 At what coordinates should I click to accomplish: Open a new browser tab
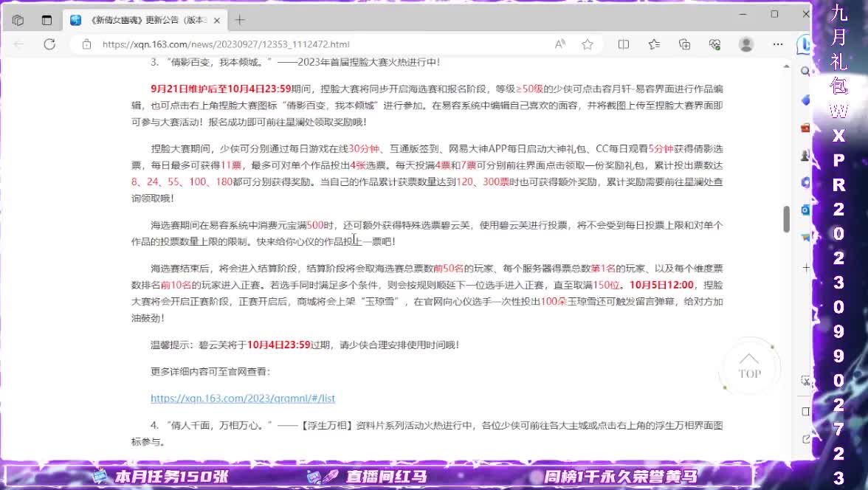click(x=240, y=20)
